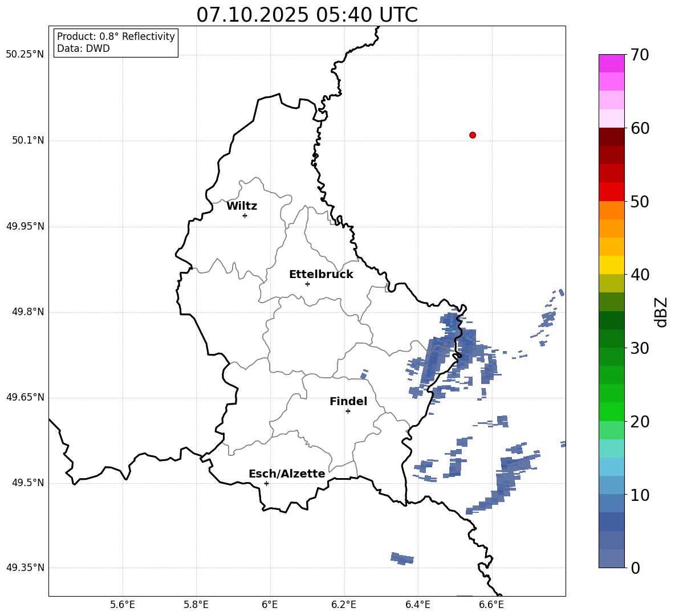Click the title '07.10.2025 05:40 UTC'

(x=307, y=15)
